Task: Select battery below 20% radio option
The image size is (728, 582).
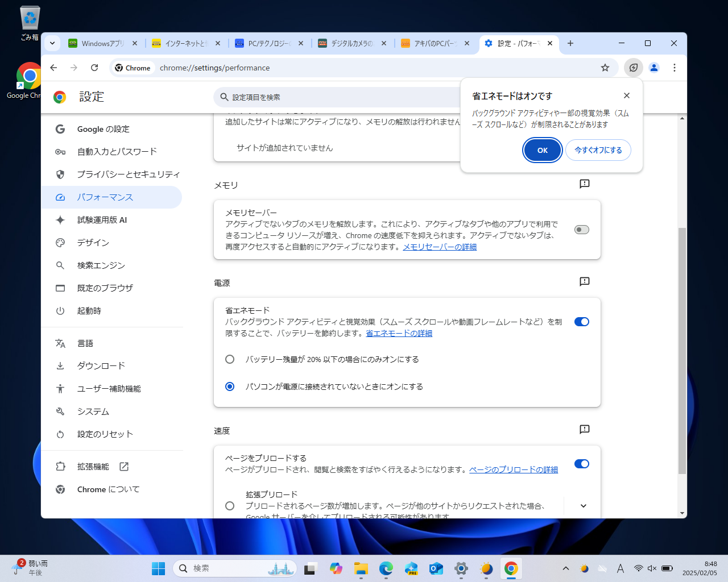Action: 230,359
